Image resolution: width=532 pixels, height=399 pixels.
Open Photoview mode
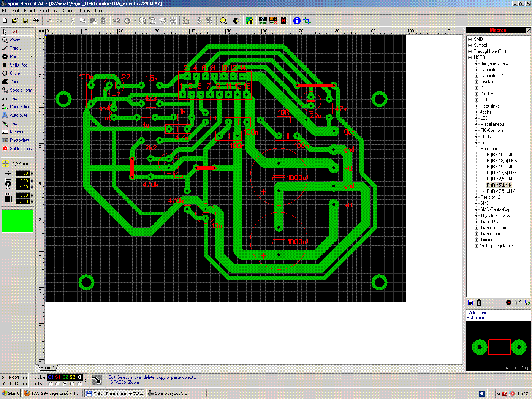(17, 140)
